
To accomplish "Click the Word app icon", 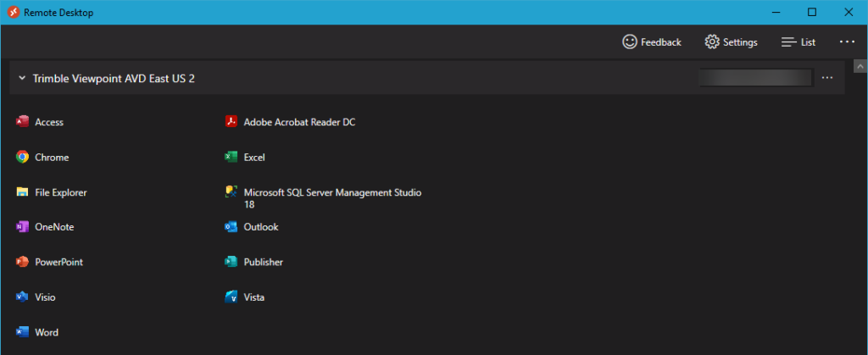I will 22,332.
